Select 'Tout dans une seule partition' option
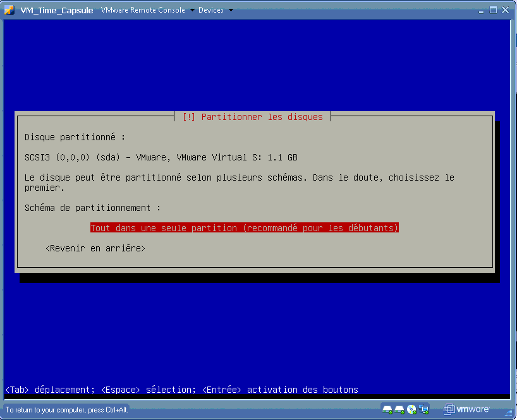517x420 pixels. pyautogui.click(x=245, y=227)
